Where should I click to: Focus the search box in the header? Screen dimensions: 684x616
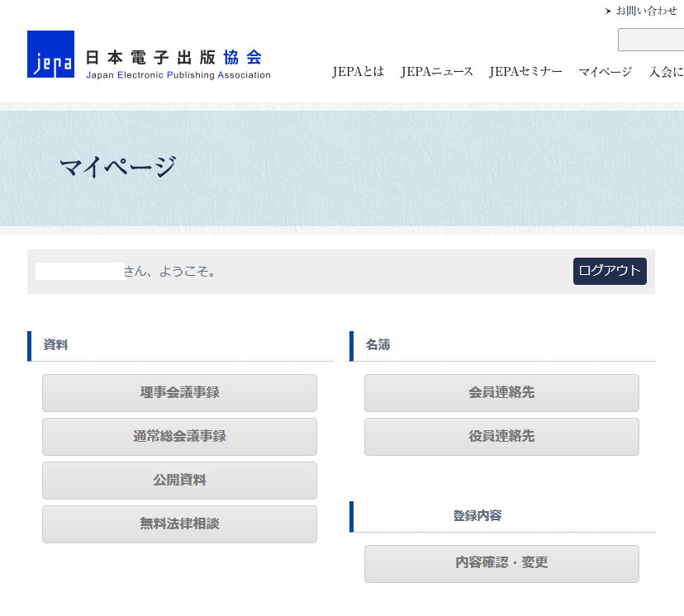[x=651, y=40]
